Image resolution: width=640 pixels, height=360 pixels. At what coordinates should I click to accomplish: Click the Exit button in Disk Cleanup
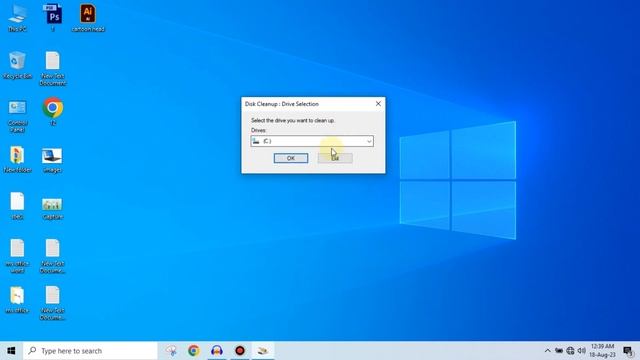click(x=335, y=158)
